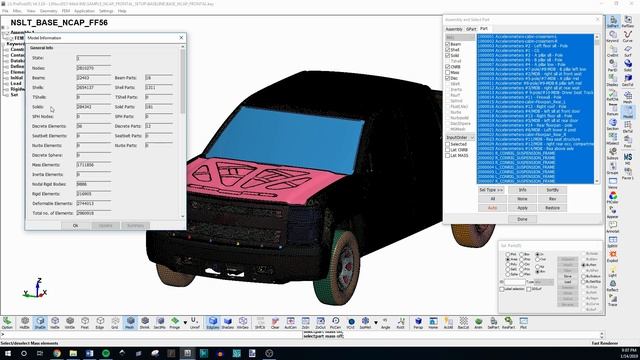
Task: Click the ZoOut zoom out icon
Action: [x=320, y=322]
